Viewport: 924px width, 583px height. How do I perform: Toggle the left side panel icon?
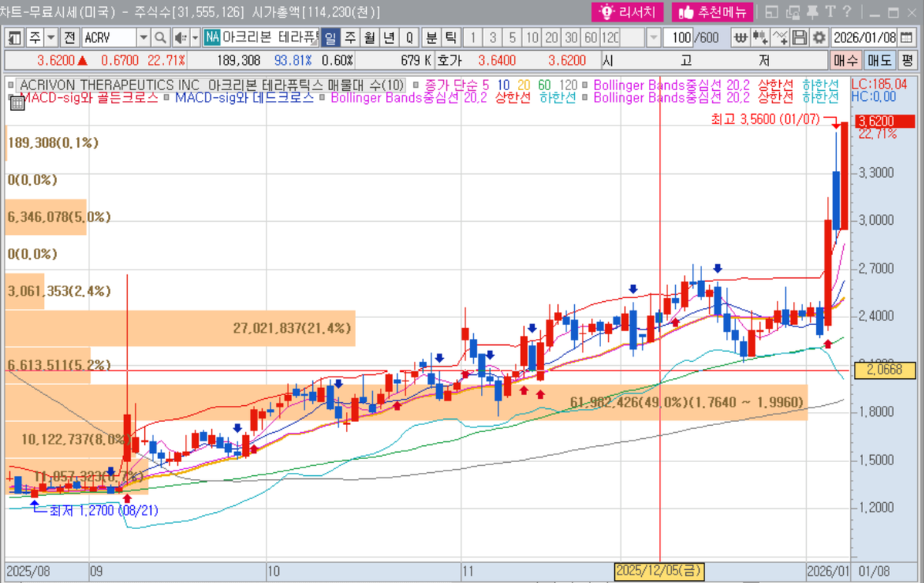tap(14, 39)
